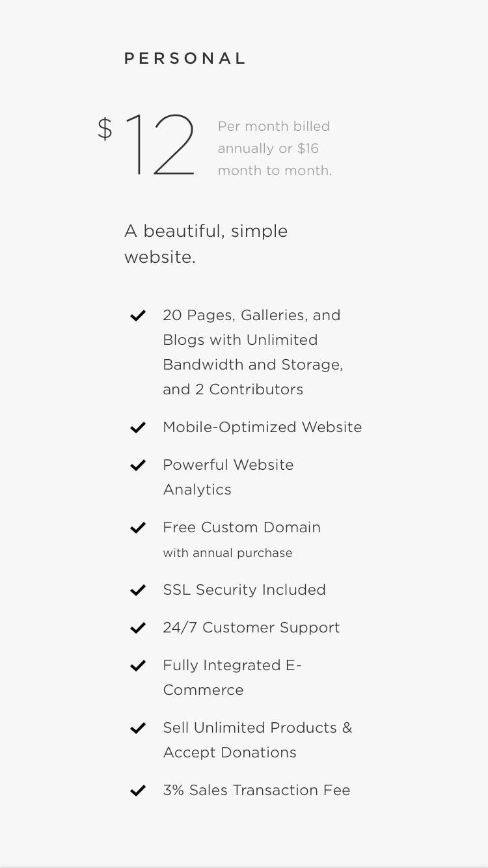Click checkmark beside Powerful Website Analytics
488x868 pixels.
(138, 466)
